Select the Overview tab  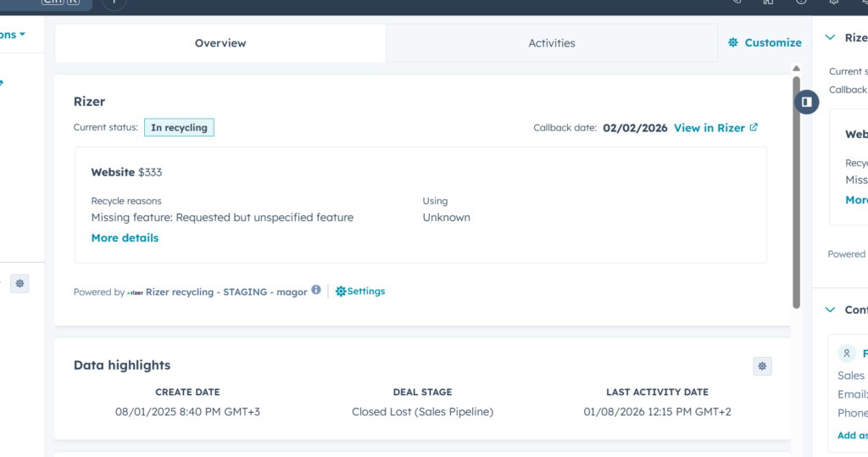pos(220,43)
